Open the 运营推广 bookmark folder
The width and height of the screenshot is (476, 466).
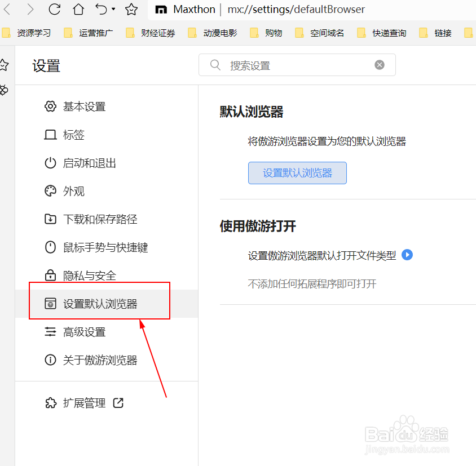tap(89, 33)
